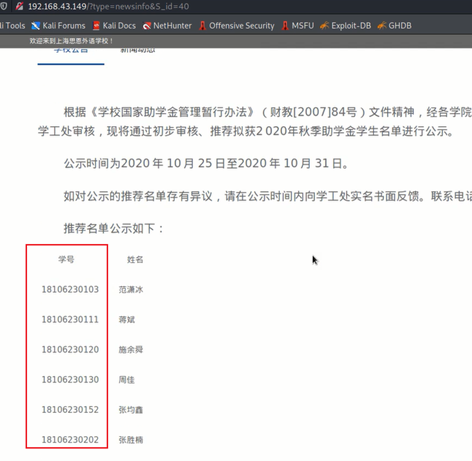This screenshot has height=461, width=472.
Task: Click the 公示时间 date range sentence
Action: coord(206,163)
